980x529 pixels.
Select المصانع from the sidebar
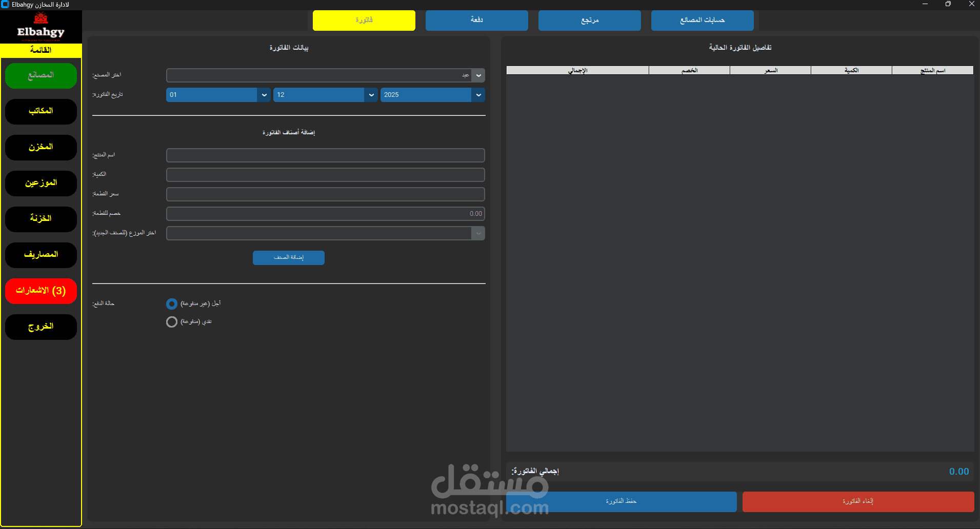tap(41, 75)
